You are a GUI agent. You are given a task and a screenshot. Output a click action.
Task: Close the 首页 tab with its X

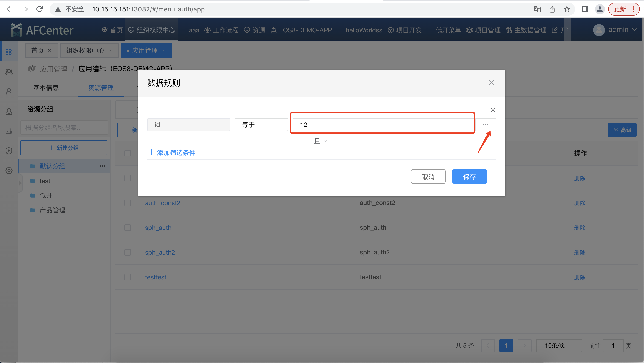coord(50,50)
